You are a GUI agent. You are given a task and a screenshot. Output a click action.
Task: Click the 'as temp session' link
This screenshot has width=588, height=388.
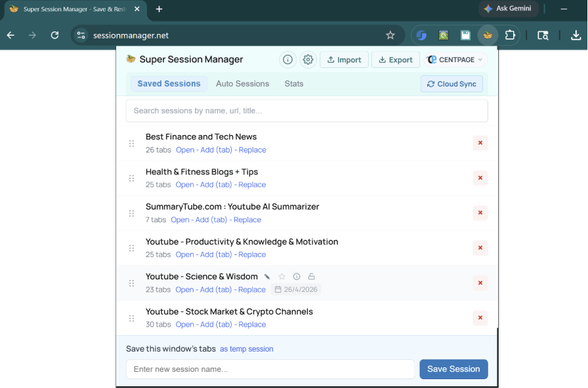pyautogui.click(x=246, y=349)
